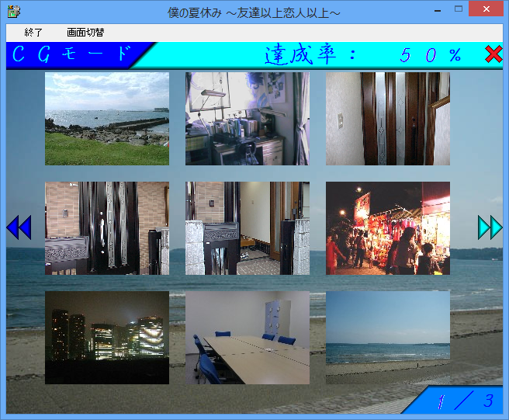View the calm ocean horizon thumbnail
Viewport: 509px width, 420px height.
click(x=387, y=338)
